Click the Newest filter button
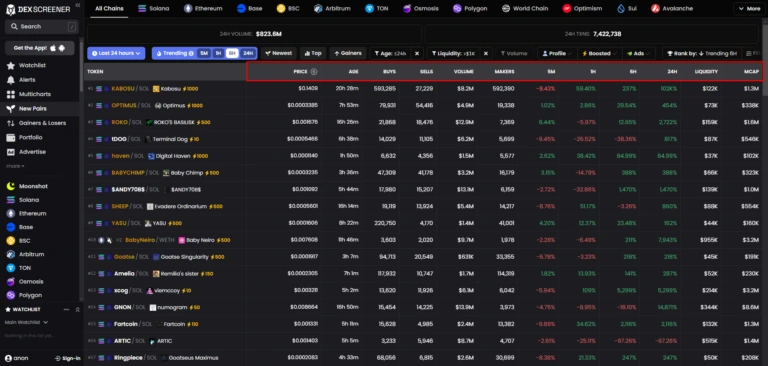This screenshot has width=768, height=366. [279, 53]
